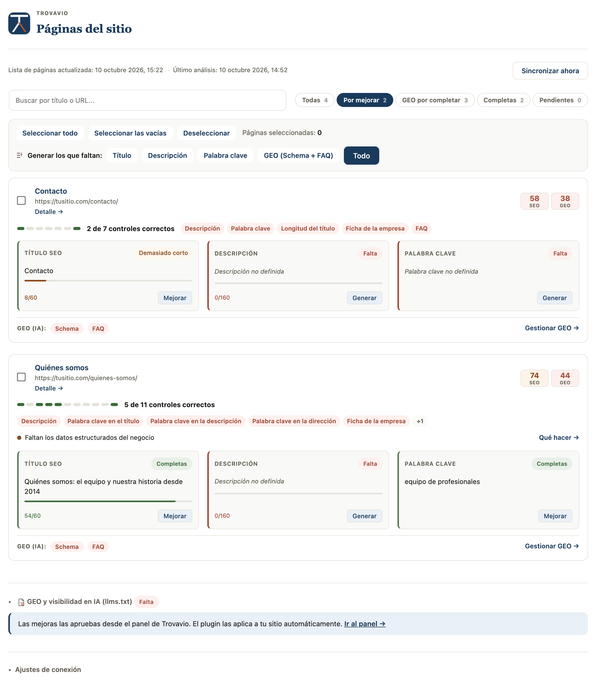Generate missing Palabra clave in bulk bar
The width and height of the screenshot is (613, 700).
point(225,155)
